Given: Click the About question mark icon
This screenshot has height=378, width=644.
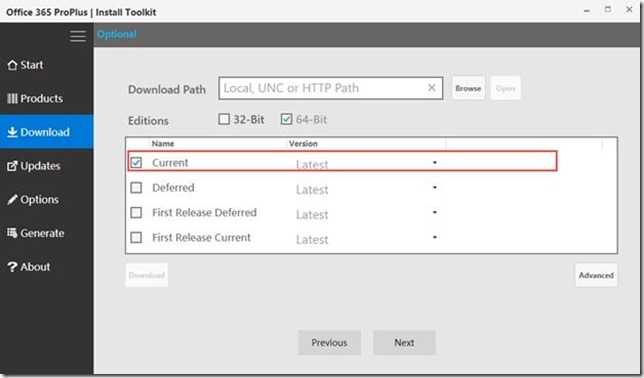Looking at the screenshot, I should pyautogui.click(x=12, y=267).
